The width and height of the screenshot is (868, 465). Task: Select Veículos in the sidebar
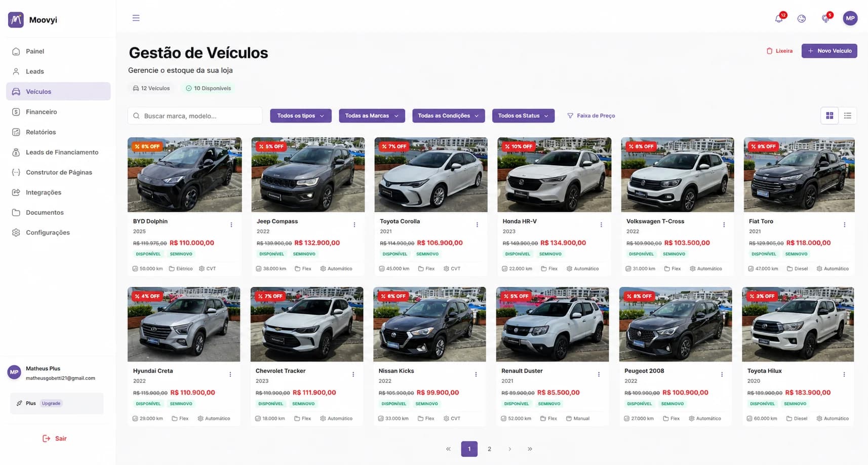pyautogui.click(x=58, y=92)
